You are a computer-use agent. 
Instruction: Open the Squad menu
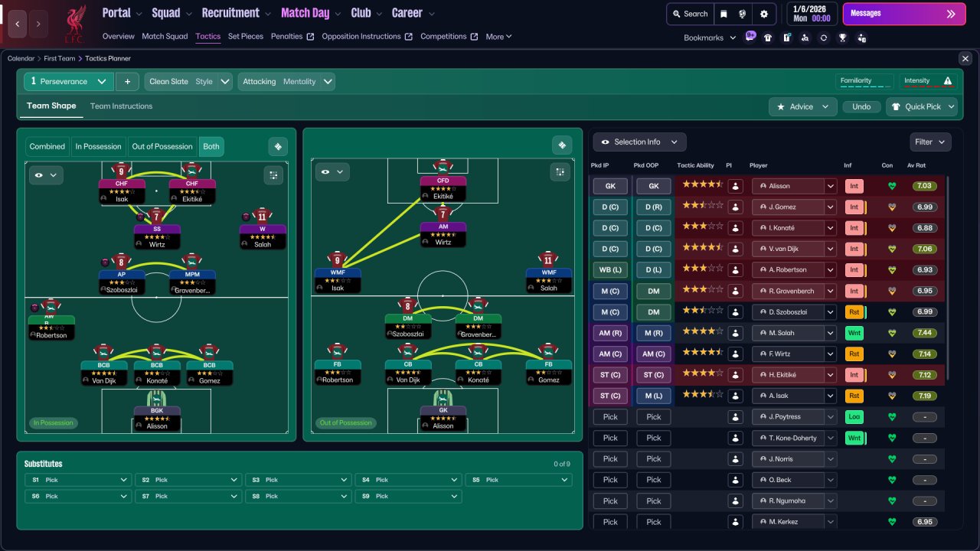click(172, 13)
